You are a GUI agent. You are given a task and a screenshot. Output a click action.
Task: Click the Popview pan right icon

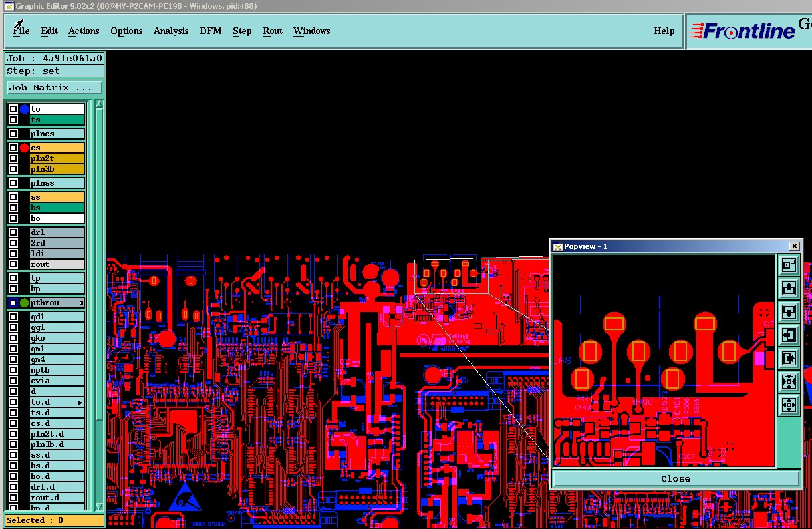pyautogui.click(x=789, y=358)
